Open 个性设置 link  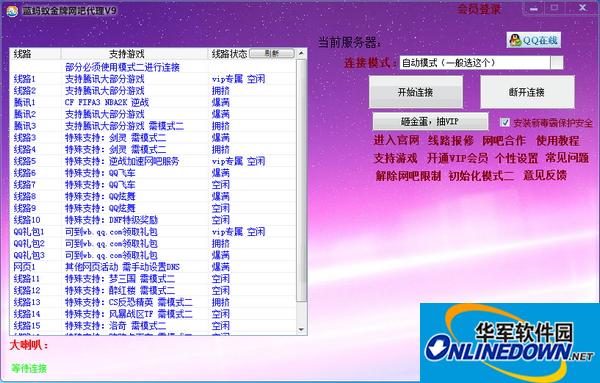pyautogui.click(x=517, y=158)
